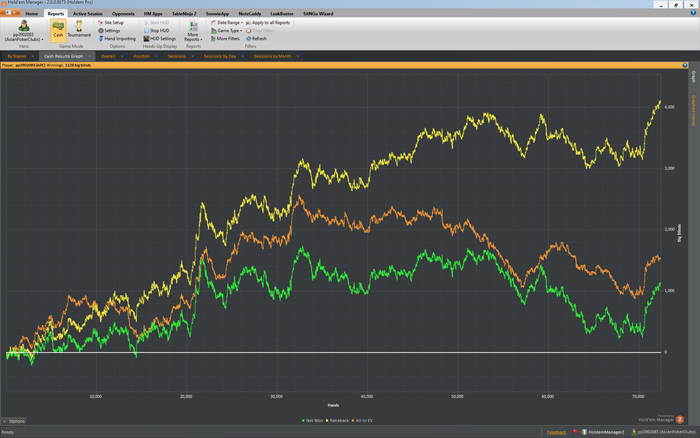Screen dimensions: 700x438
Task: Select the Cash game mode icon
Action: [58, 29]
